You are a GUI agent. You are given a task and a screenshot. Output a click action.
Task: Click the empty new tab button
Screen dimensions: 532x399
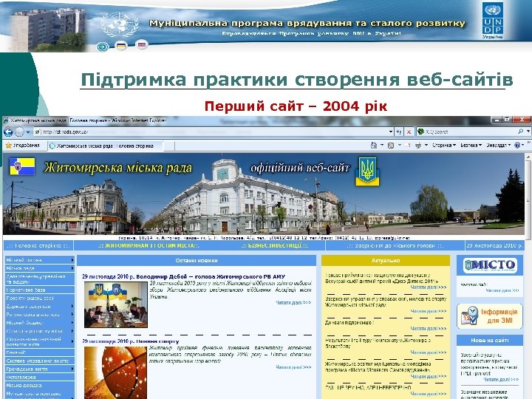[168, 146]
